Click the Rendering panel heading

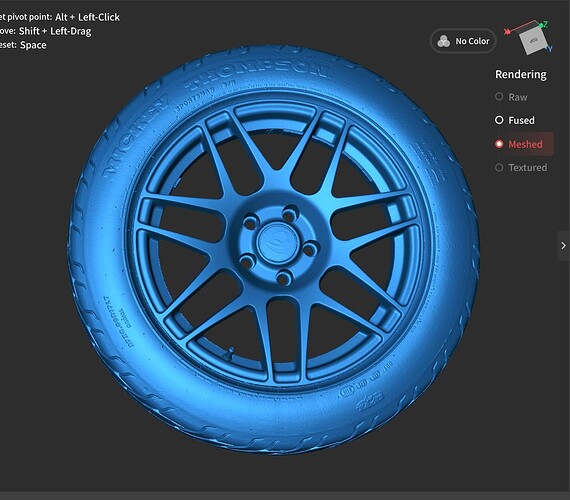coord(521,75)
